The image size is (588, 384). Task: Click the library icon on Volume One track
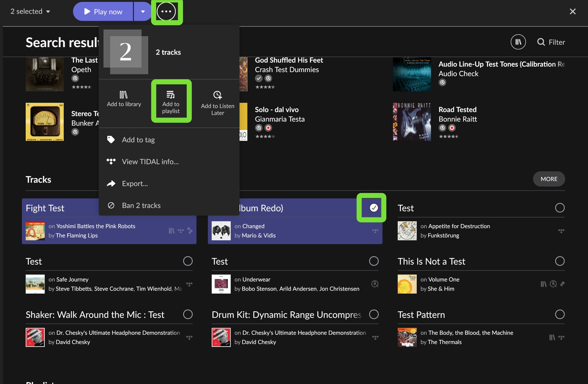(x=544, y=284)
